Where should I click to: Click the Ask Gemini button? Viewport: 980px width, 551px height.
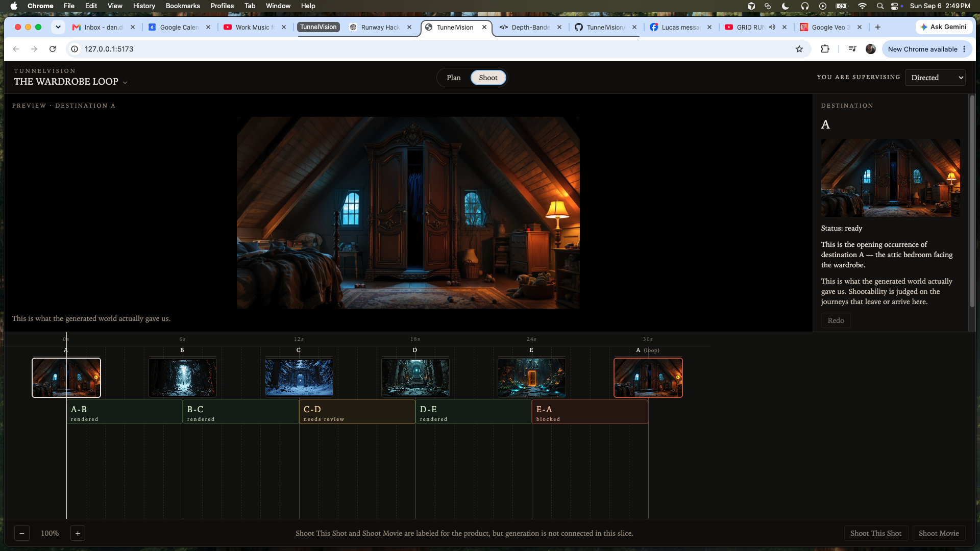[944, 27]
